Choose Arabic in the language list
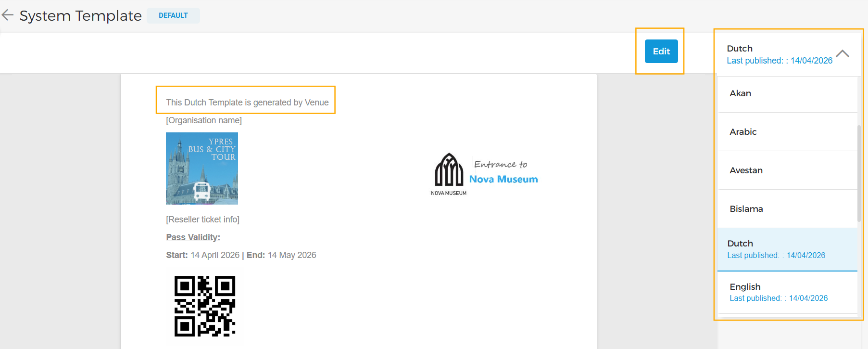The height and width of the screenshot is (349, 868). point(743,132)
